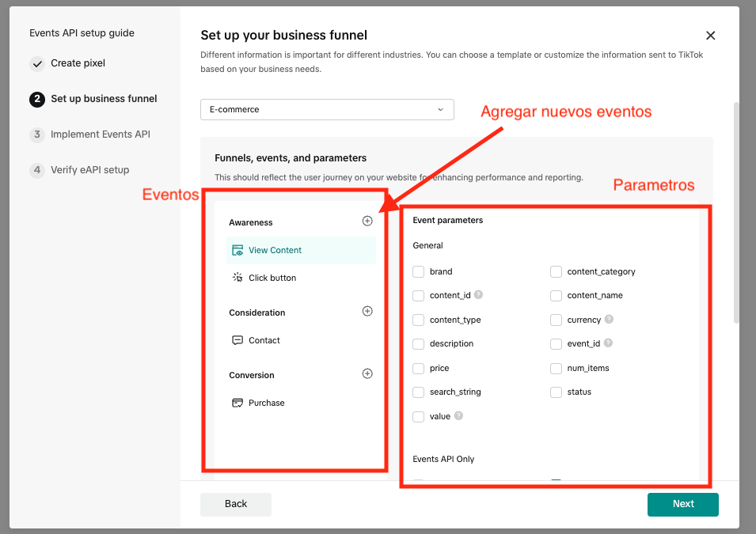Tick the event_id parameter checkbox
Image resolution: width=756 pixels, height=534 pixels.
tap(556, 343)
